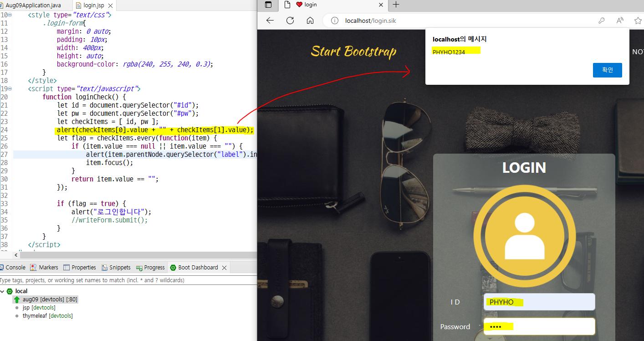Go to browser Home
This screenshot has height=341, width=644.
click(310, 21)
